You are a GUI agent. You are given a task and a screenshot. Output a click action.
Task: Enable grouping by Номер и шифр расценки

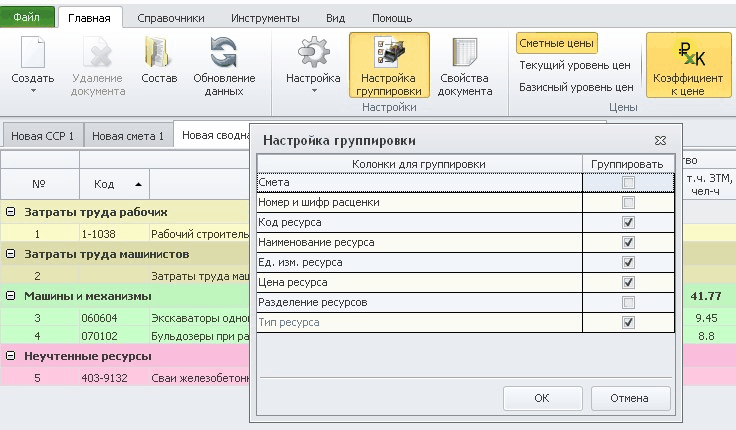628,202
